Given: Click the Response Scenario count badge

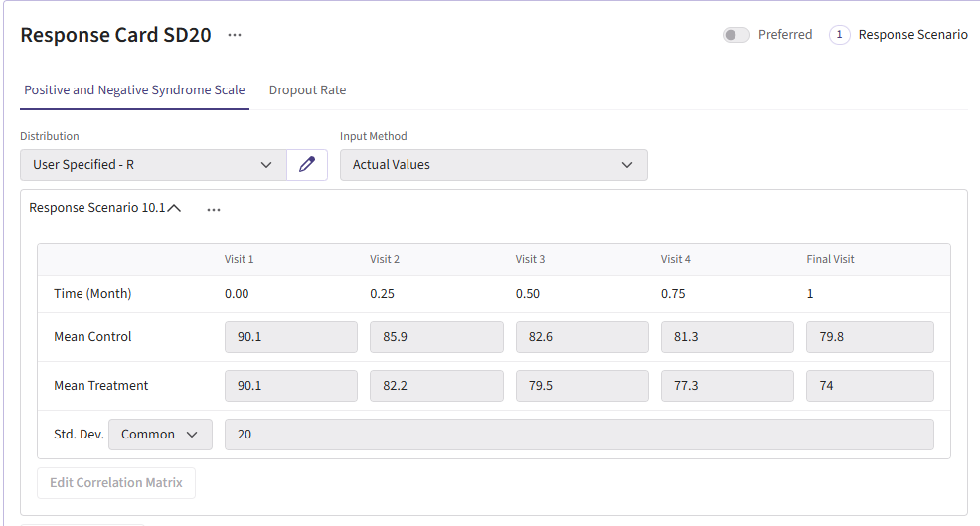Looking at the screenshot, I should tap(839, 35).
